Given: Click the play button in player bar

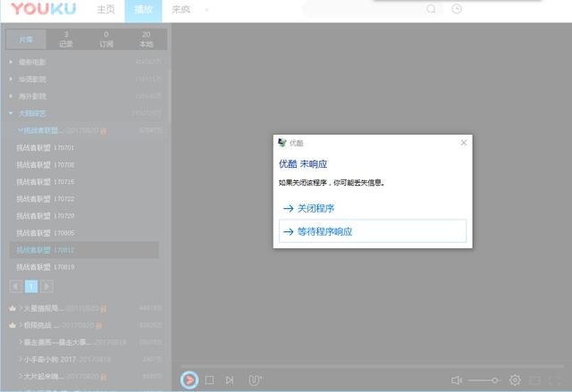Looking at the screenshot, I should [189, 380].
